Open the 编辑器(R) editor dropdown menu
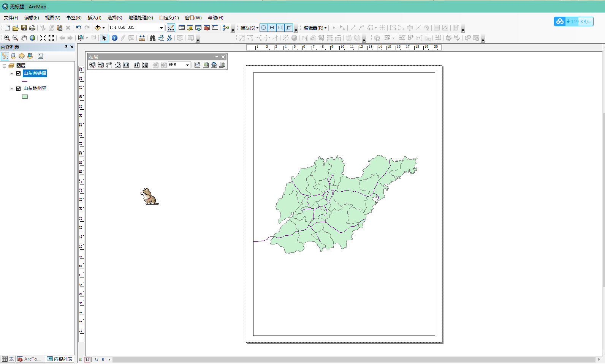Viewport: 605px width, 364px height. pyautogui.click(x=315, y=28)
